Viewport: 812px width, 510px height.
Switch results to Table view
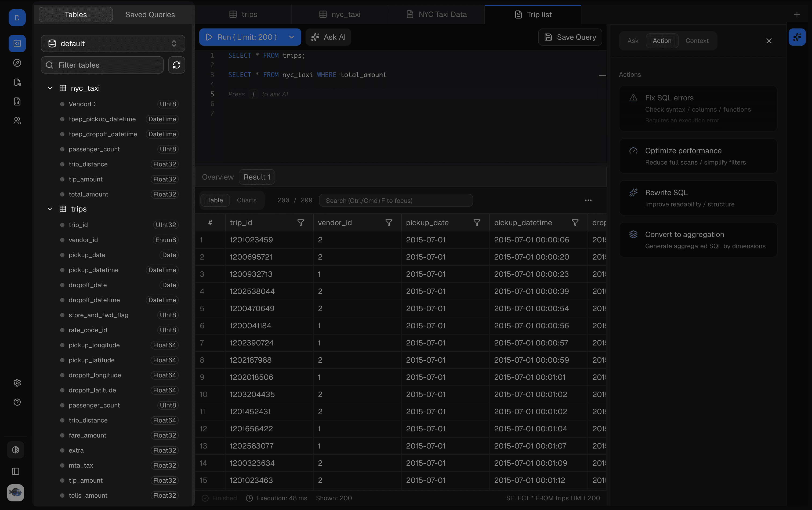pyautogui.click(x=215, y=200)
